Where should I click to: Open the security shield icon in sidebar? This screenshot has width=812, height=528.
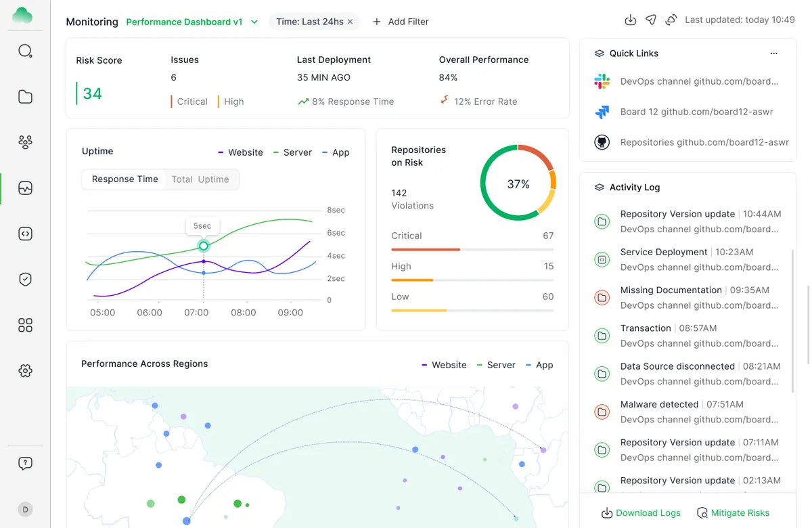(25, 280)
